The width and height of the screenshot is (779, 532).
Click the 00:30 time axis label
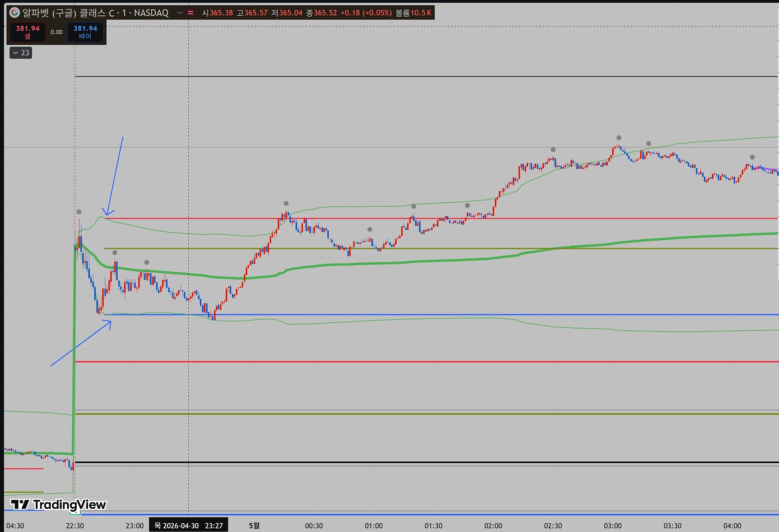pos(314,526)
